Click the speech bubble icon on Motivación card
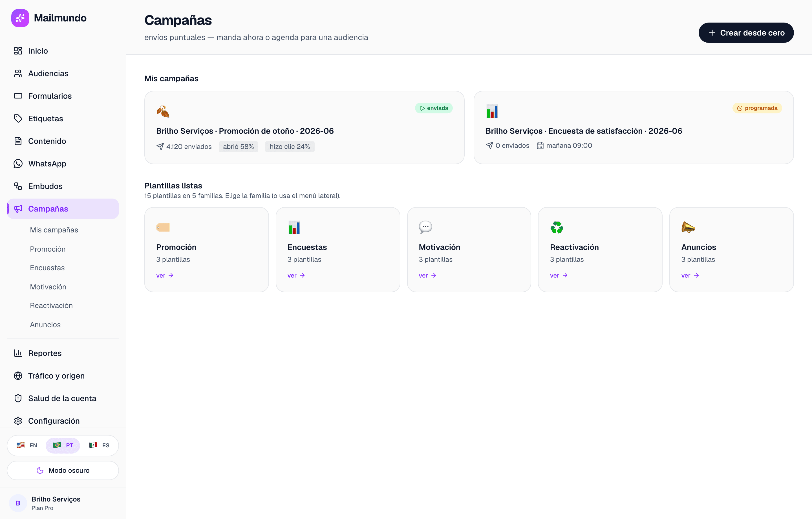Screen dimensions: 812x519 coord(425,227)
